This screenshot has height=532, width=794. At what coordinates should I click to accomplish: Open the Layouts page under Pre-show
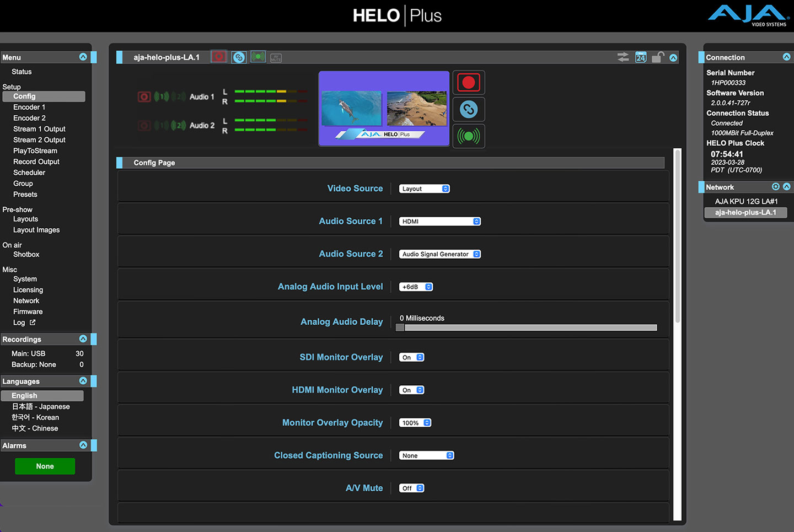pyautogui.click(x=26, y=219)
